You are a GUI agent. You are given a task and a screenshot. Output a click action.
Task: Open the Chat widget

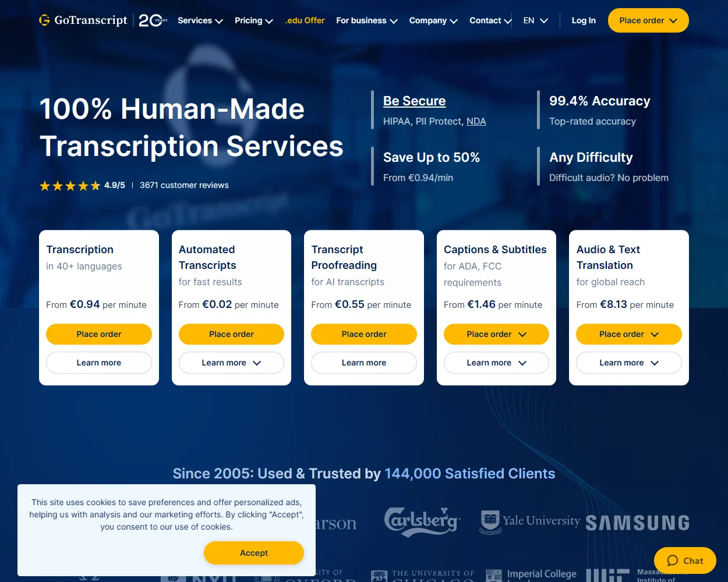(685, 560)
